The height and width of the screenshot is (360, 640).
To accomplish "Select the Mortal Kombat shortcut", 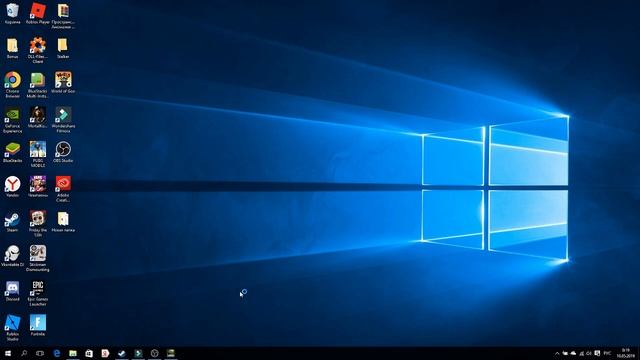I will click(38, 118).
